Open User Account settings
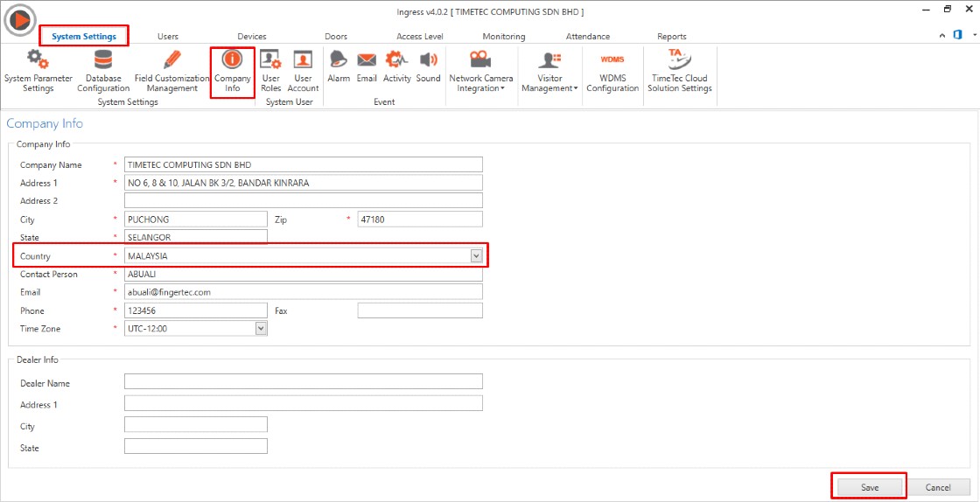Screen dimensions: 980x502 point(303,71)
